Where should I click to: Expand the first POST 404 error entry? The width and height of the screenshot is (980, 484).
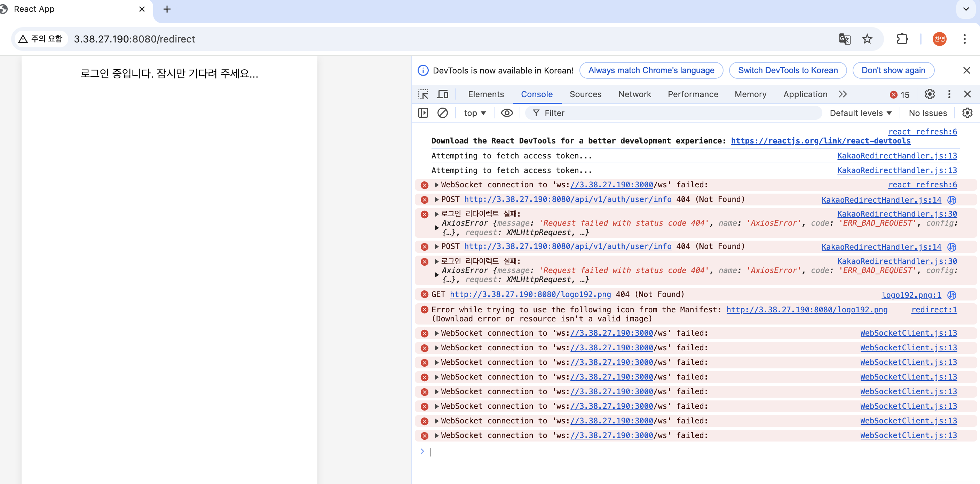[436, 200]
